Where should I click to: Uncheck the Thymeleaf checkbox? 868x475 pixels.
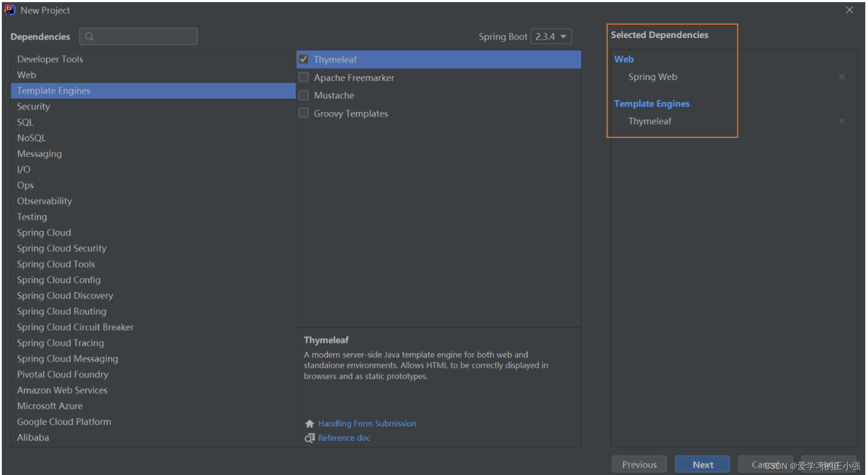click(x=304, y=59)
